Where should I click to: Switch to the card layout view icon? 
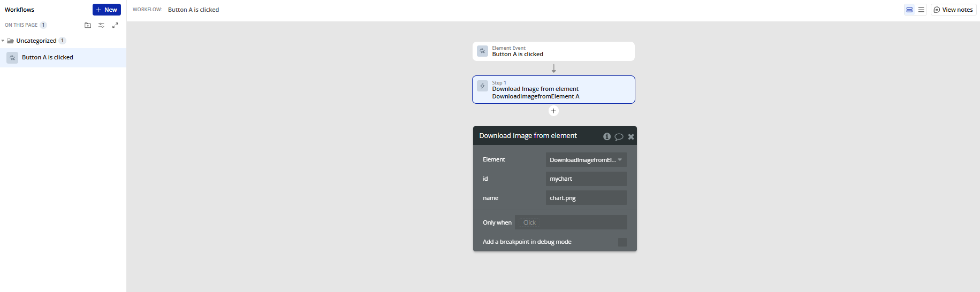tap(909, 10)
